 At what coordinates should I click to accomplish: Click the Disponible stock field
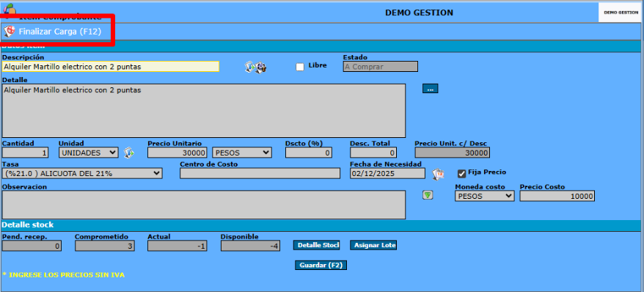click(x=251, y=246)
